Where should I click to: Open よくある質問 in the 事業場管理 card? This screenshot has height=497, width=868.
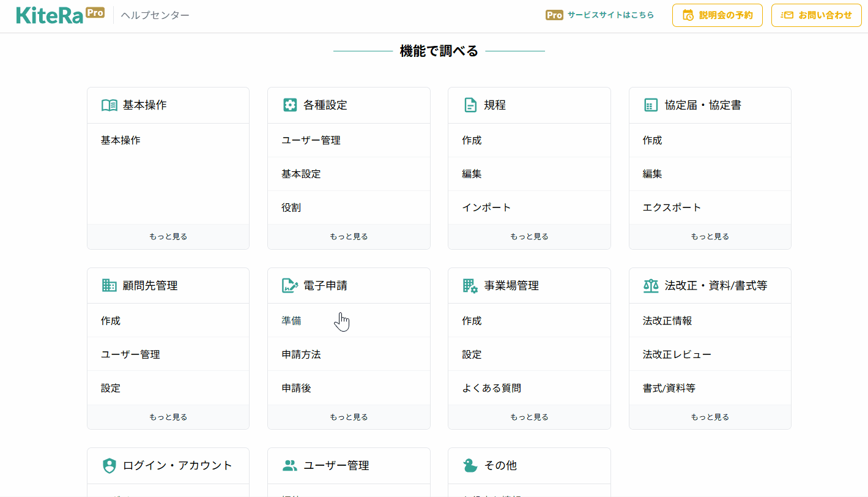click(x=491, y=388)
